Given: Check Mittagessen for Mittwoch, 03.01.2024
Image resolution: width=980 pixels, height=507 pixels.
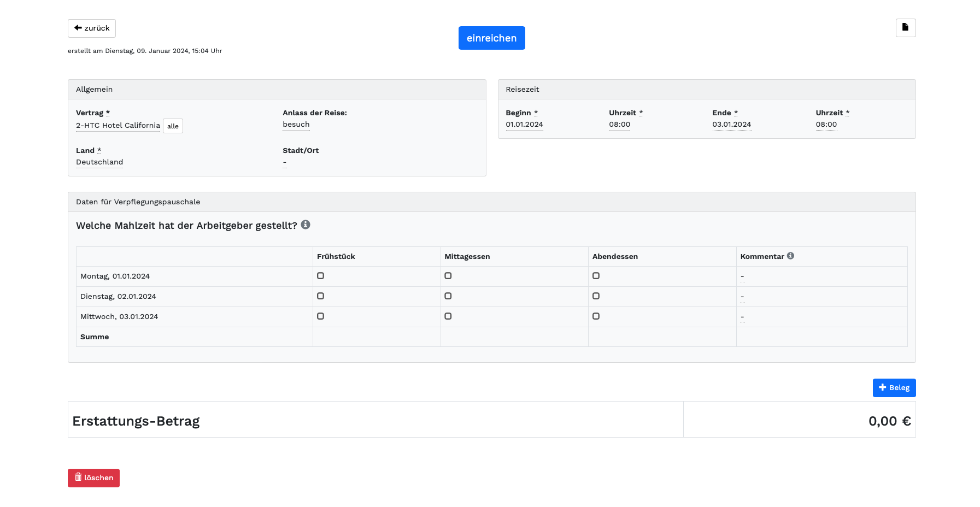Looking at the screenshot, I should (448, 316).
